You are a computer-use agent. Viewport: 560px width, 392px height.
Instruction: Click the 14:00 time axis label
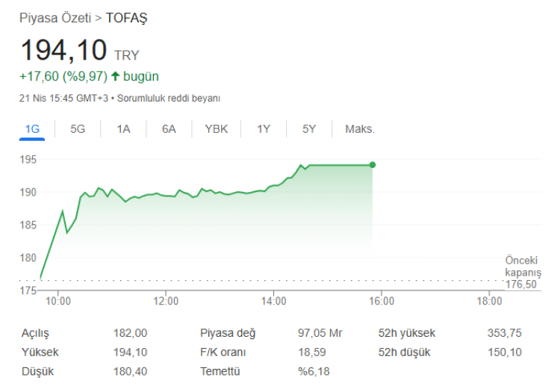274,301
